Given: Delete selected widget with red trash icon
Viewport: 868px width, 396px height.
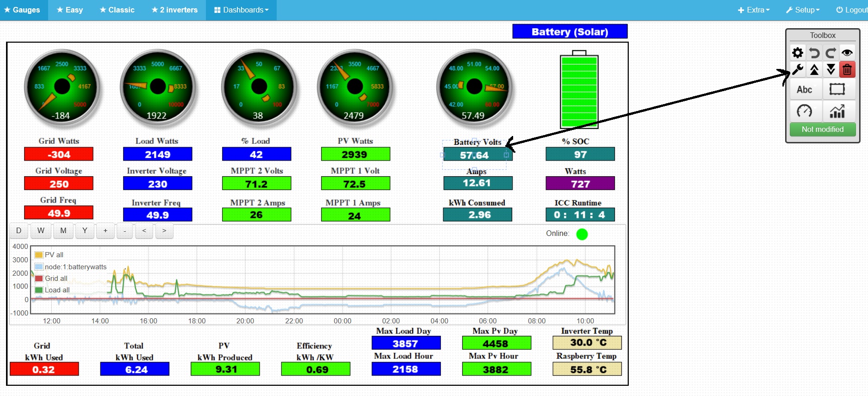Looking at the screenshot, I should (847, 70).
